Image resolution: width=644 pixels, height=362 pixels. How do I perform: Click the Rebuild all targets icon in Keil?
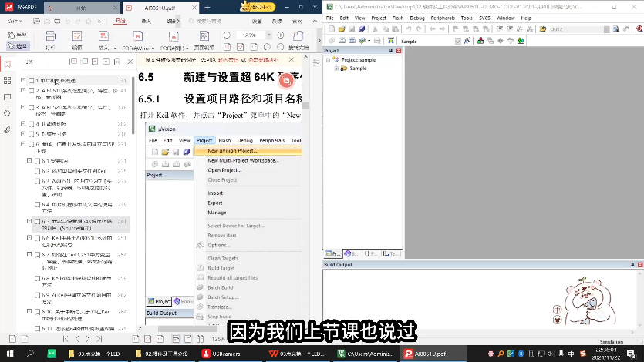tap(352, 41)
